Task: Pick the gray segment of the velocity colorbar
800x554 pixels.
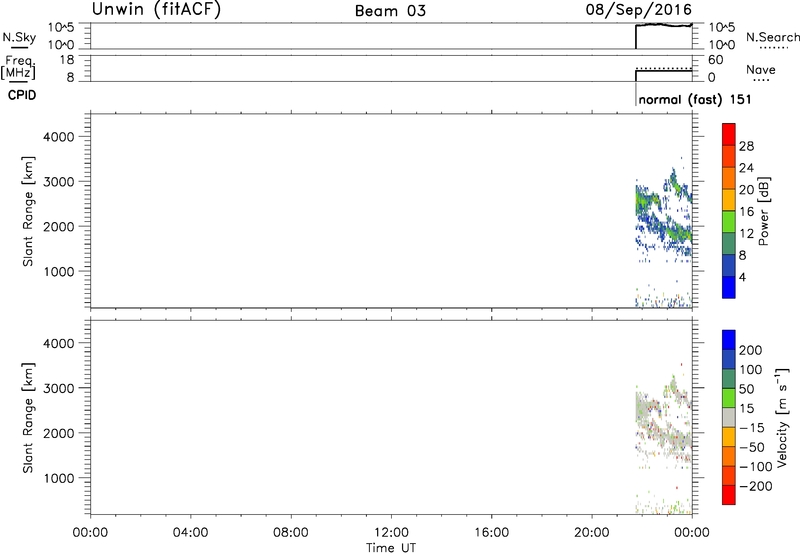Action: 729,417
